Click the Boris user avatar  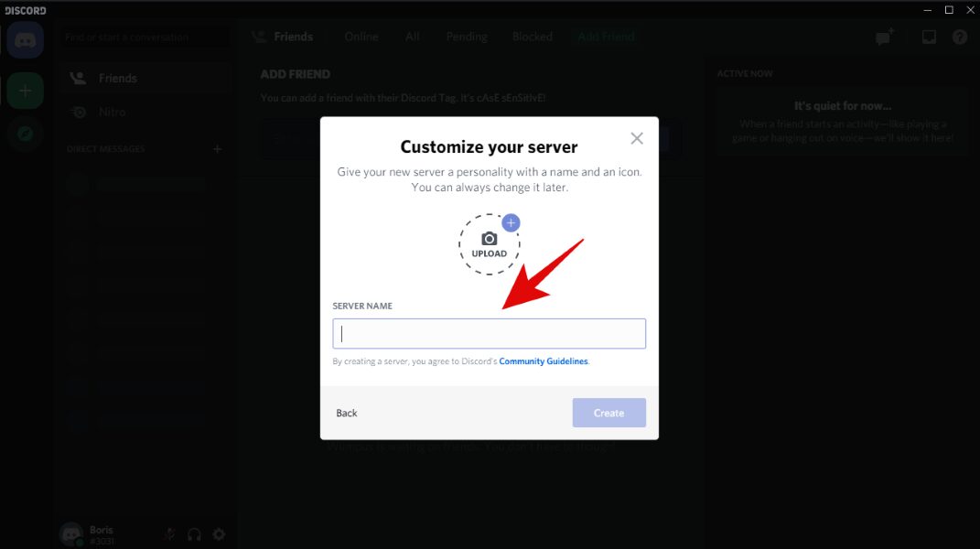click(x=70, y=534)
